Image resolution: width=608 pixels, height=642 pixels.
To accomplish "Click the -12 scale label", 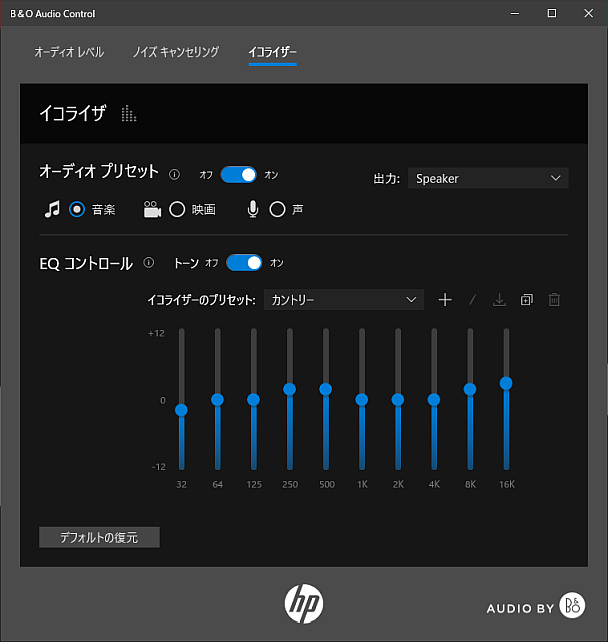I will (x=158, y=467).
